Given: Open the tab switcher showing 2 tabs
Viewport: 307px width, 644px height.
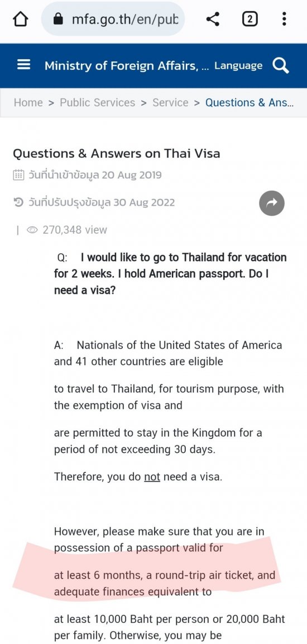Looking at the screenshot, I should tap(250, 19).
